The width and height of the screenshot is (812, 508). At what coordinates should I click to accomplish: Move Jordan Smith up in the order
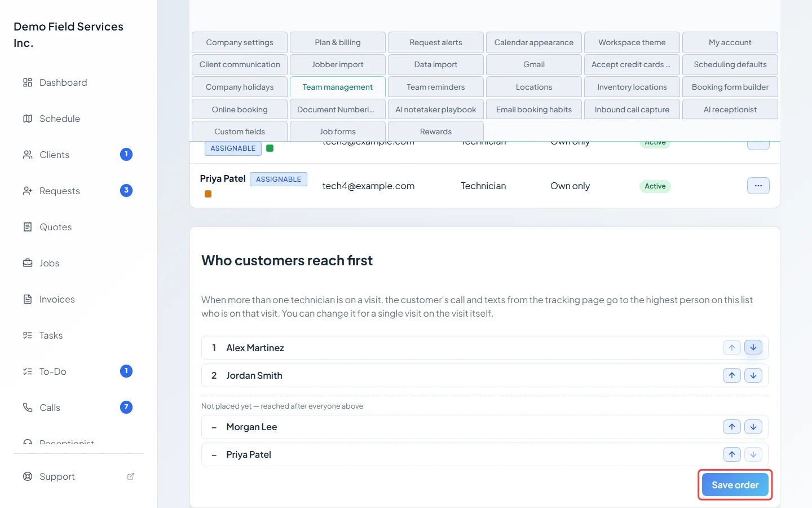tap(732, 375)
